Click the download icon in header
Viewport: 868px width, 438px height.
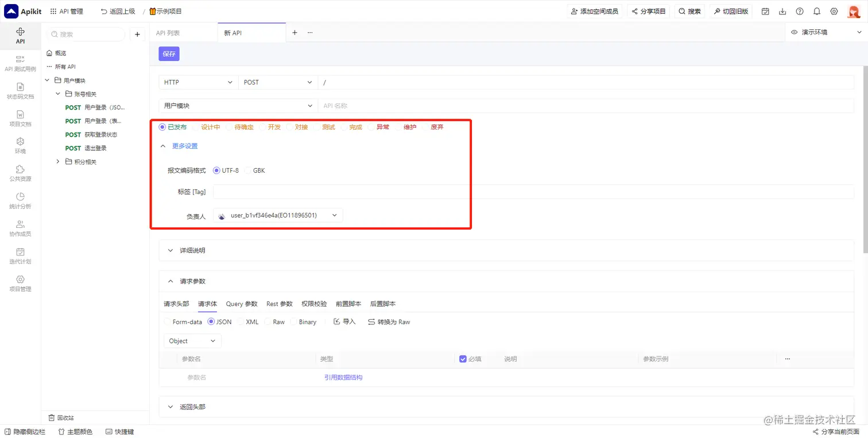pyautogui.click(x=782, y=11)
